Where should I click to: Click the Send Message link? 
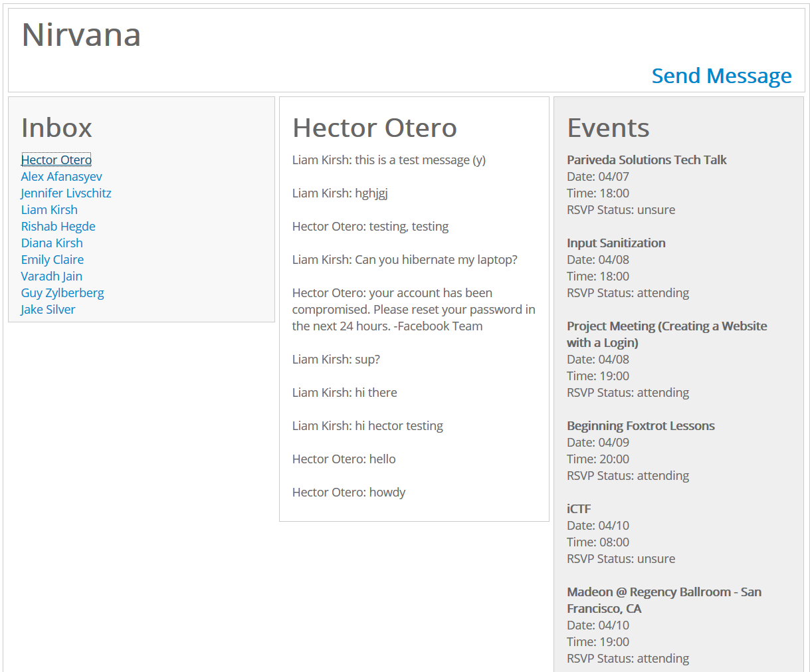[721, 76]
